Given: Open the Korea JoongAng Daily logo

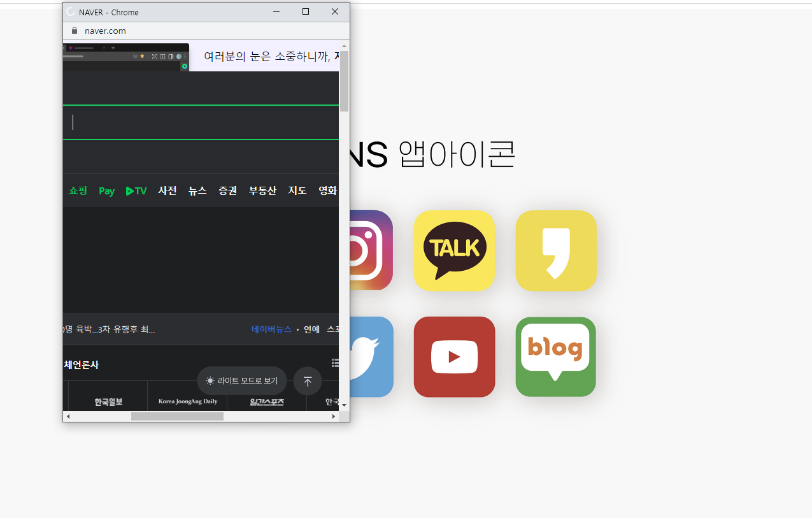Looking at the screenshot, I should tap(188, 401).
